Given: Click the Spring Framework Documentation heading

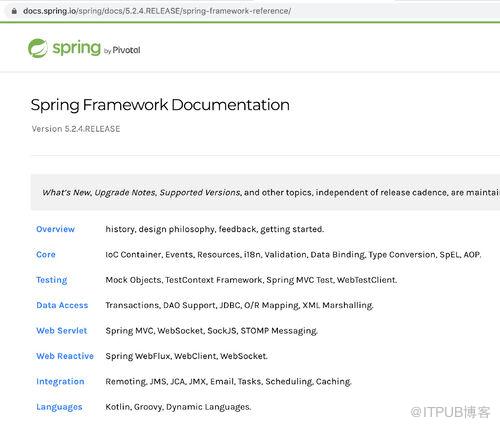Looking at the screenshot, I should 160,105.
